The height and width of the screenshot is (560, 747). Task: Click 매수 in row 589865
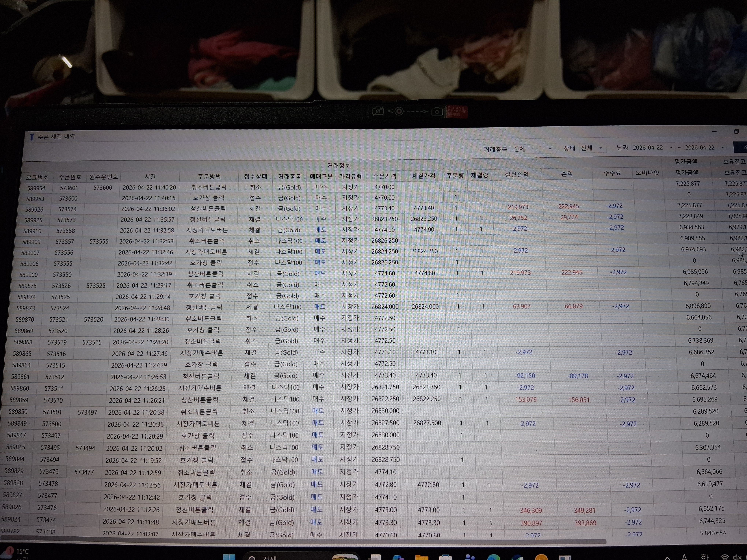tap(319, 352)
